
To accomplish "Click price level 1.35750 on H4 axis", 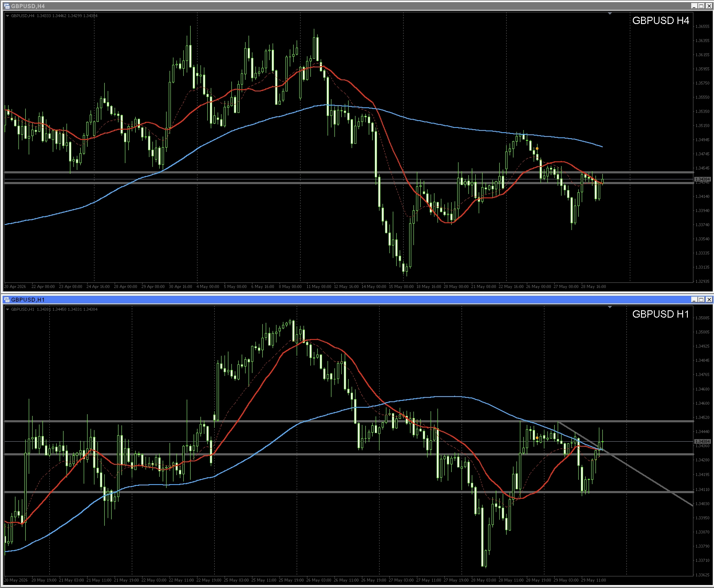I will point(702,83).
